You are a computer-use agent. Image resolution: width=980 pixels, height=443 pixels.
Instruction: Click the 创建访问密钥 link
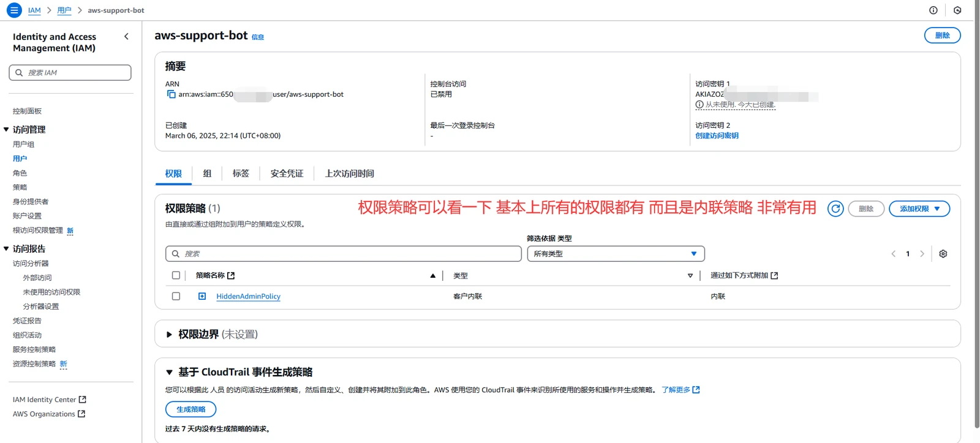coord(717,136)
